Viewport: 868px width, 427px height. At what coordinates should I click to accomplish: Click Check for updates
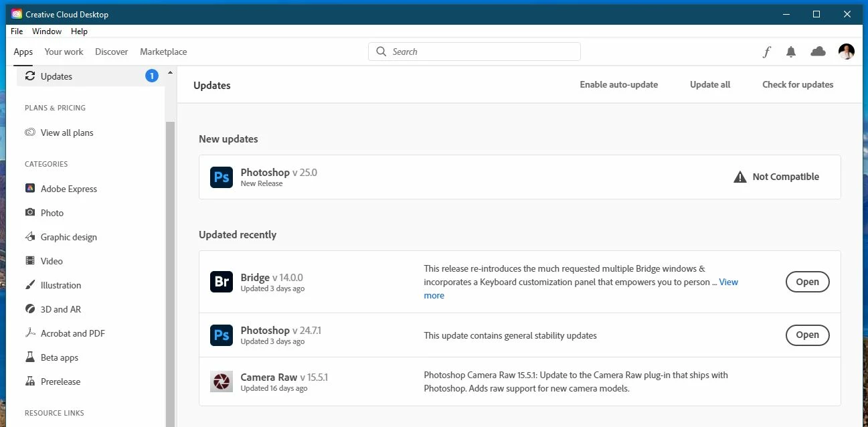798,84
